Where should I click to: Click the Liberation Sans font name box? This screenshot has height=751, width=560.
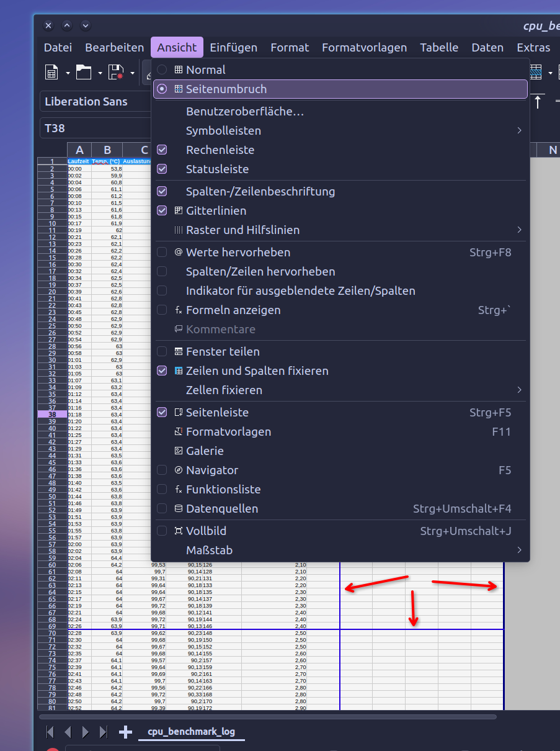point(96,102)
